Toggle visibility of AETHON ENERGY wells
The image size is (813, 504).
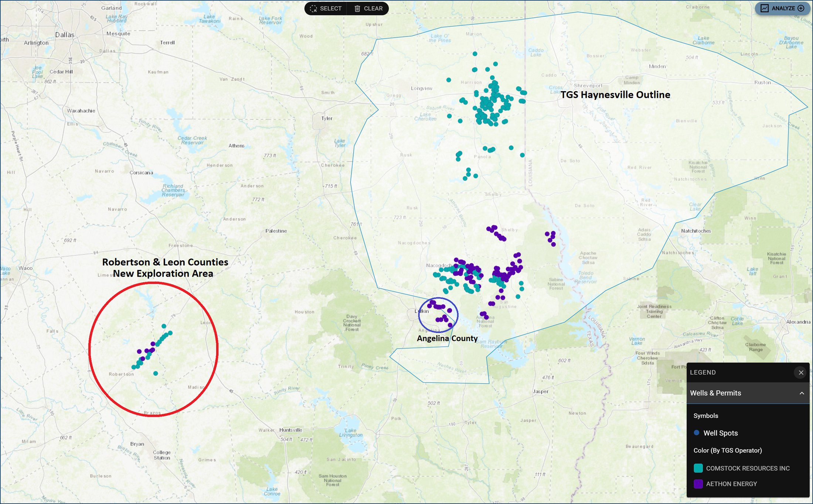click(x=731, y=484)
